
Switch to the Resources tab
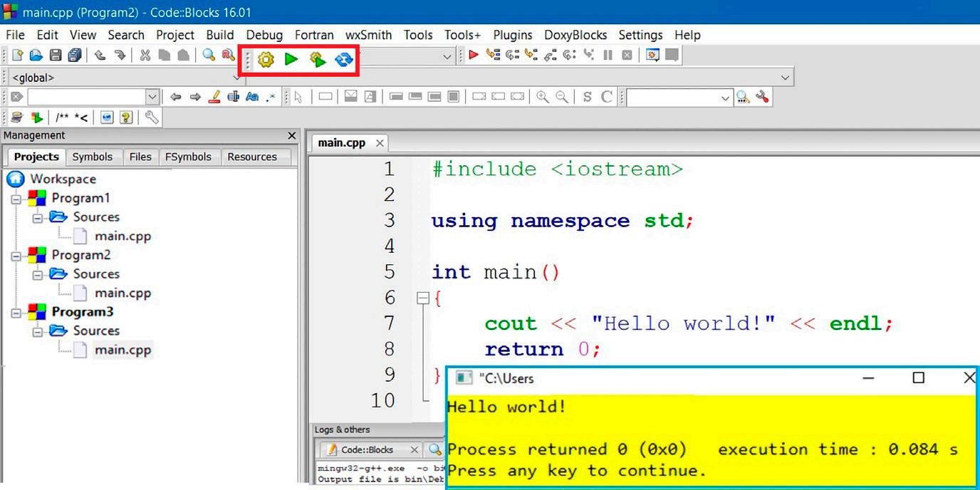coord(252,157)
